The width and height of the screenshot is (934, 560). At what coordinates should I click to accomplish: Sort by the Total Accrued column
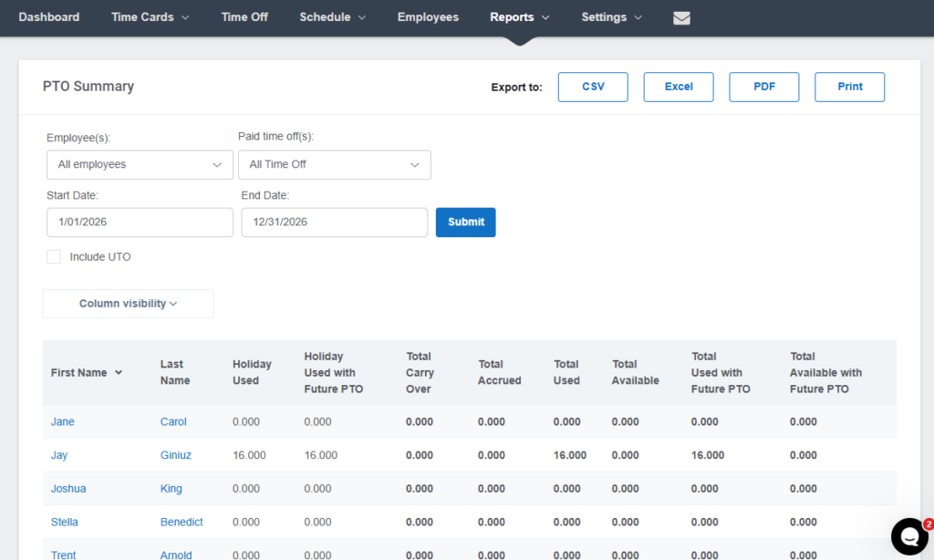(499, 372)
